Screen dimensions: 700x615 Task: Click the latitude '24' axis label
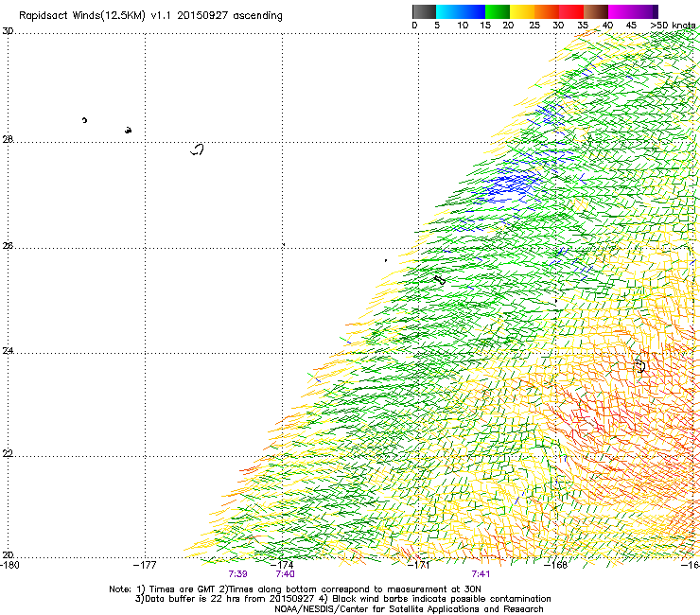[x=8, y=351]
